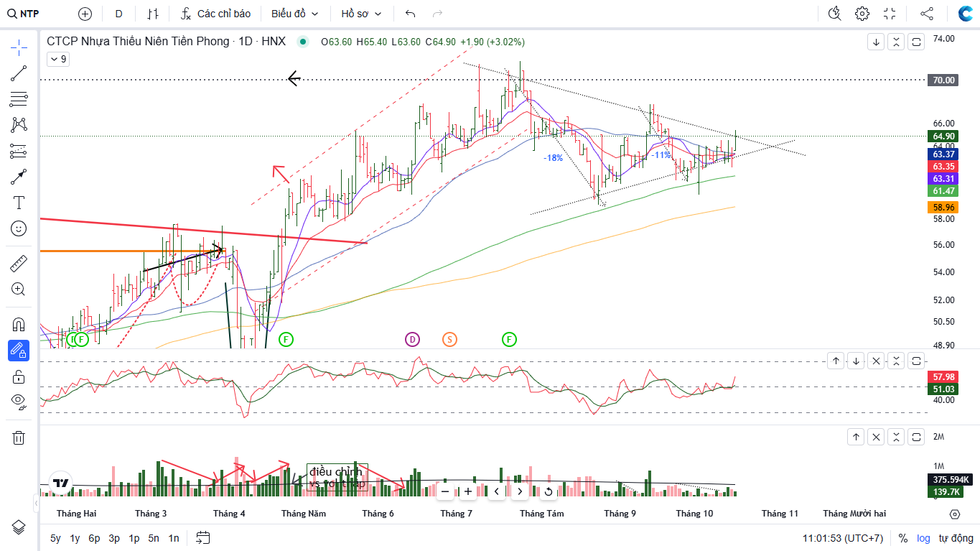Screen dimensions: 980x551
Task: Select the 5y date range
Action: point(55,538)
